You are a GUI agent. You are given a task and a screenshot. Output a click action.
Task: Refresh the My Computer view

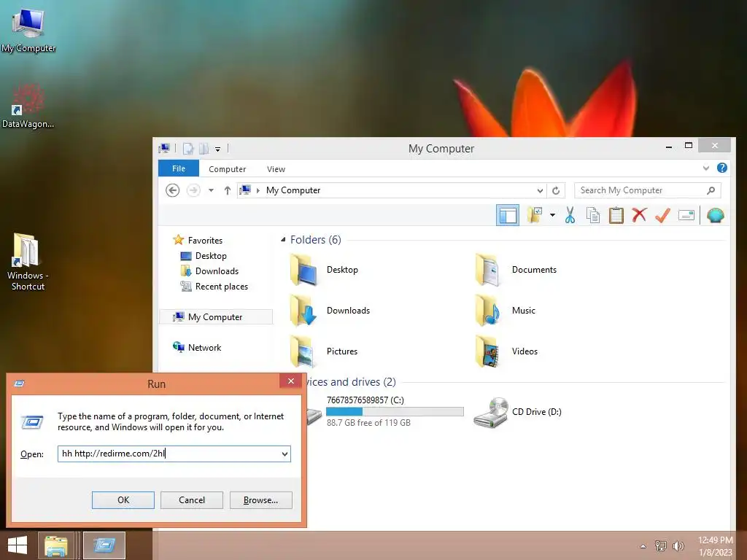(x=555, y=190)
